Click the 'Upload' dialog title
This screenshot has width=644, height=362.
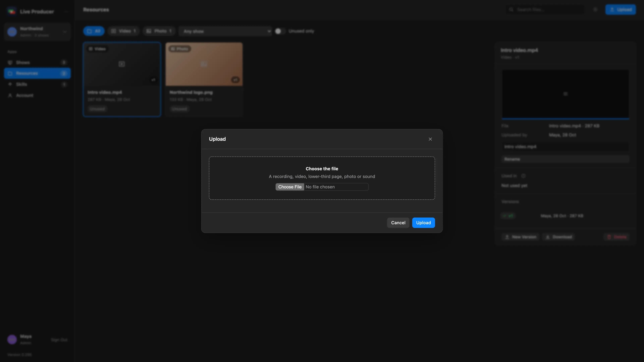[x=217, y=139]
